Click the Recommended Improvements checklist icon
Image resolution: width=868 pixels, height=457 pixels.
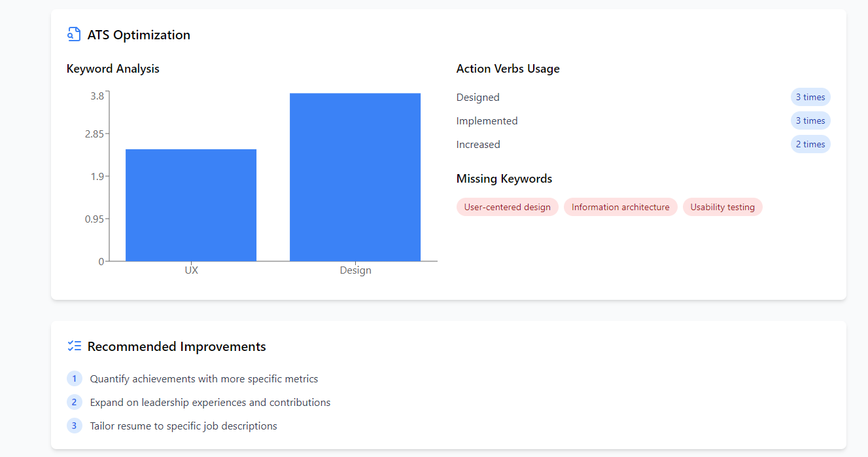pos(74,346)
